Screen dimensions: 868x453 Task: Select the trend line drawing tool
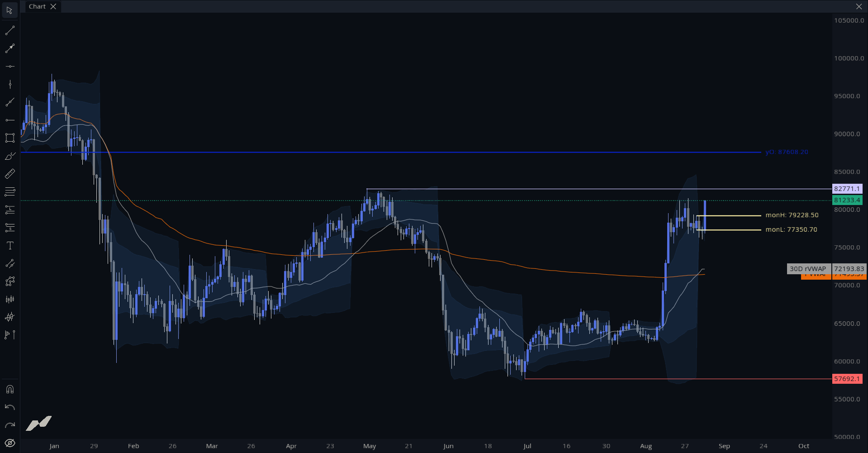coord(9,31)
